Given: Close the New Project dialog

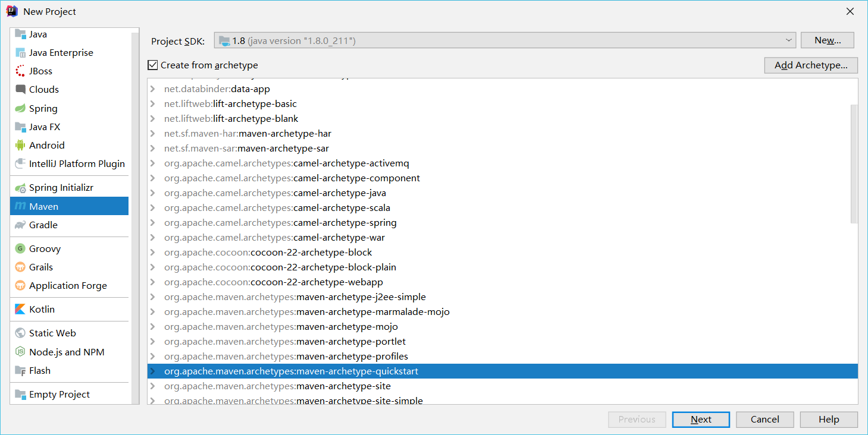Looking at the screenshot, I should point(850,11).
